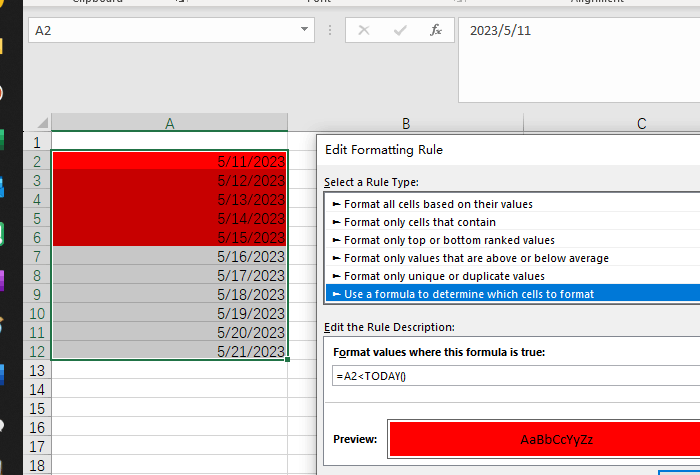
Task: Click the red AaBbCcYyZz preview box
Action: 545,439
